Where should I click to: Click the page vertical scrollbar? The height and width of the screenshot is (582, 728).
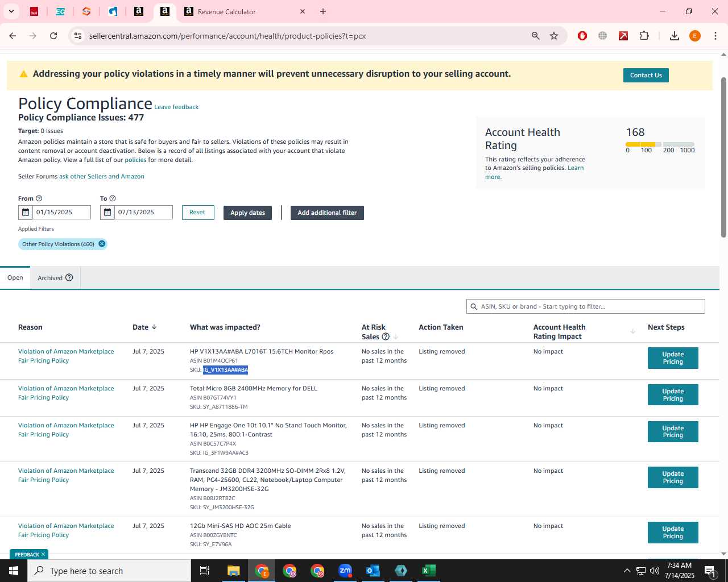pyautogui.click(x=723, y=156)
